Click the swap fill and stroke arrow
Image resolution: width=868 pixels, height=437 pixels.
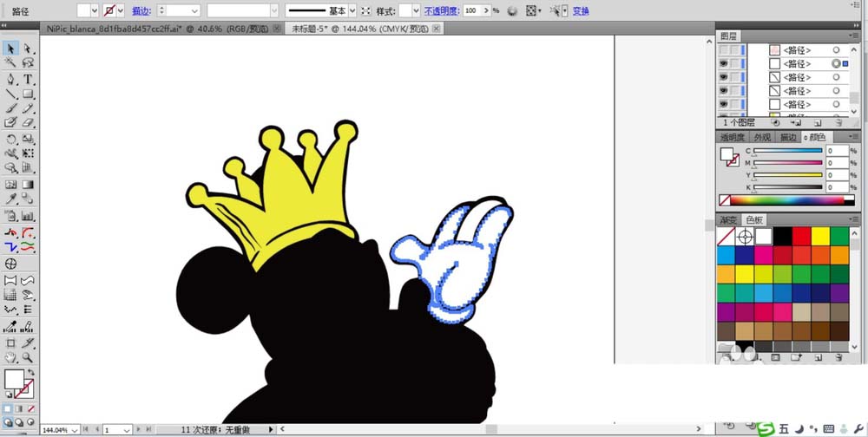tap(31, 373)
